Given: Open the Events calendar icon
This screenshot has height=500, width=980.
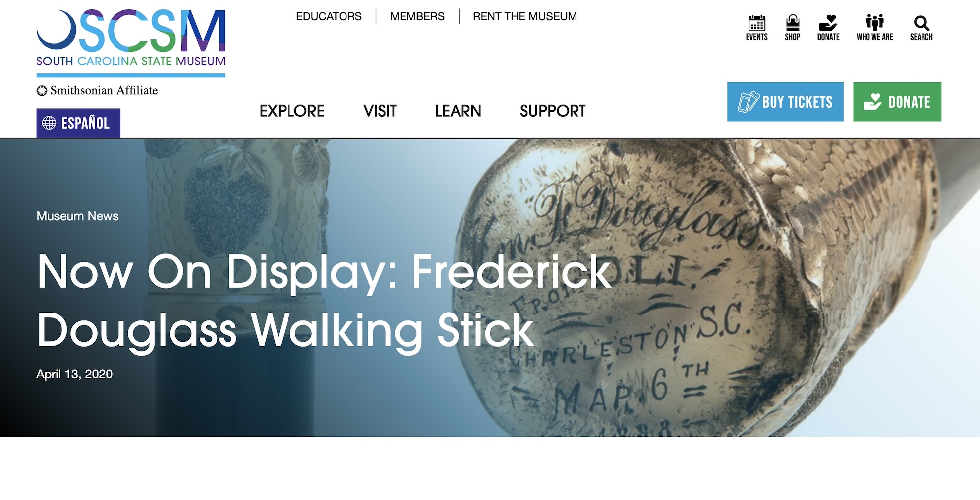Looking at the screenshot, I should coord(756,23).
